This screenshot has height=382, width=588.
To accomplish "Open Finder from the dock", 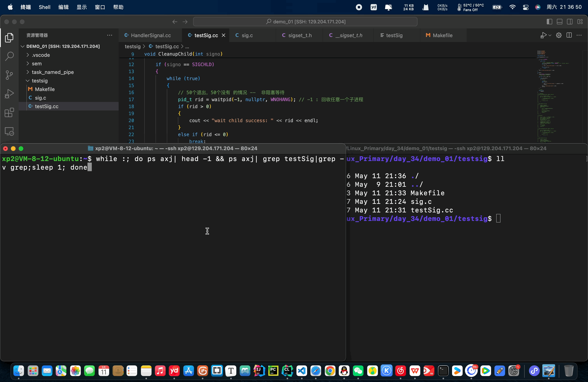I will [x=19, y=371].
